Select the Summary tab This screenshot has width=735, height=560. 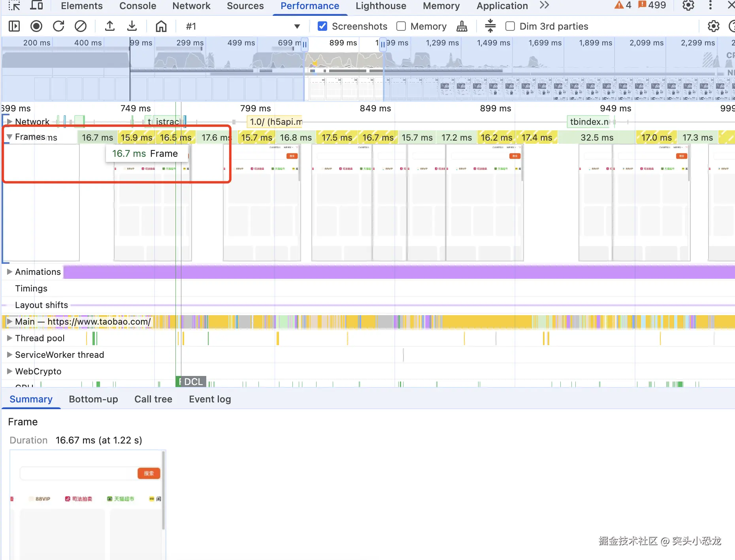click(31, 399)
